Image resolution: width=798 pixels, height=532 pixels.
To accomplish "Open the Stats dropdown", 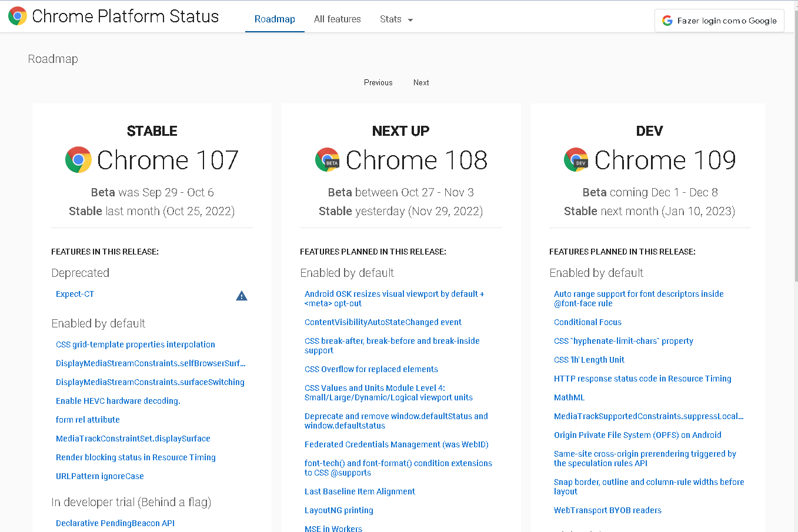I will (390, 19).
